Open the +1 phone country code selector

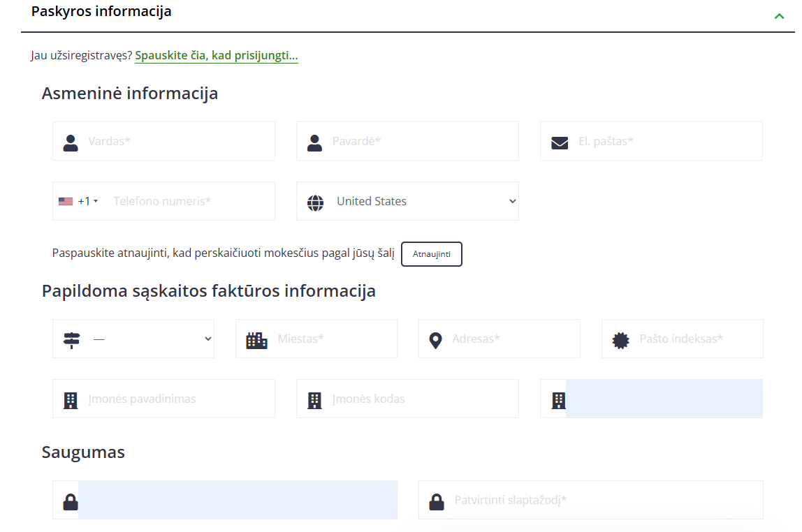[x=78, y=201]
